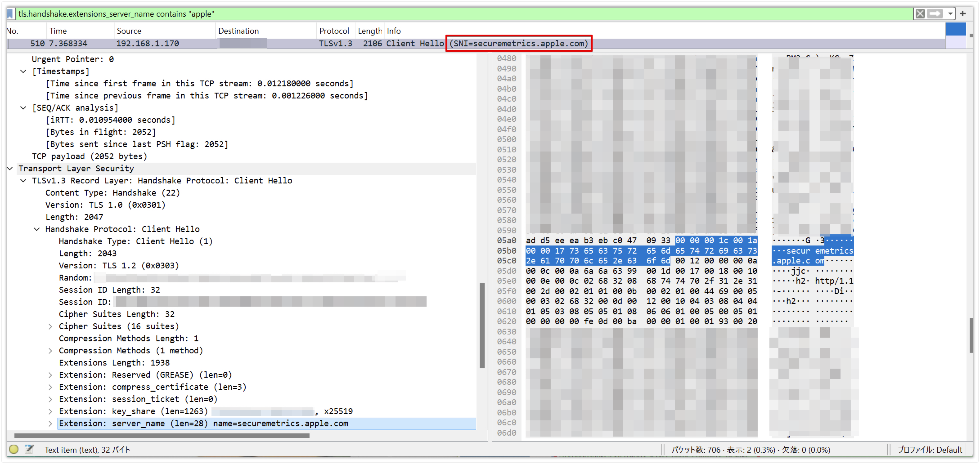The width and height of the screenshot is (980, 464).
Task: Collapse the [Timestamps] tree node
Action: (x=23, y=71)
